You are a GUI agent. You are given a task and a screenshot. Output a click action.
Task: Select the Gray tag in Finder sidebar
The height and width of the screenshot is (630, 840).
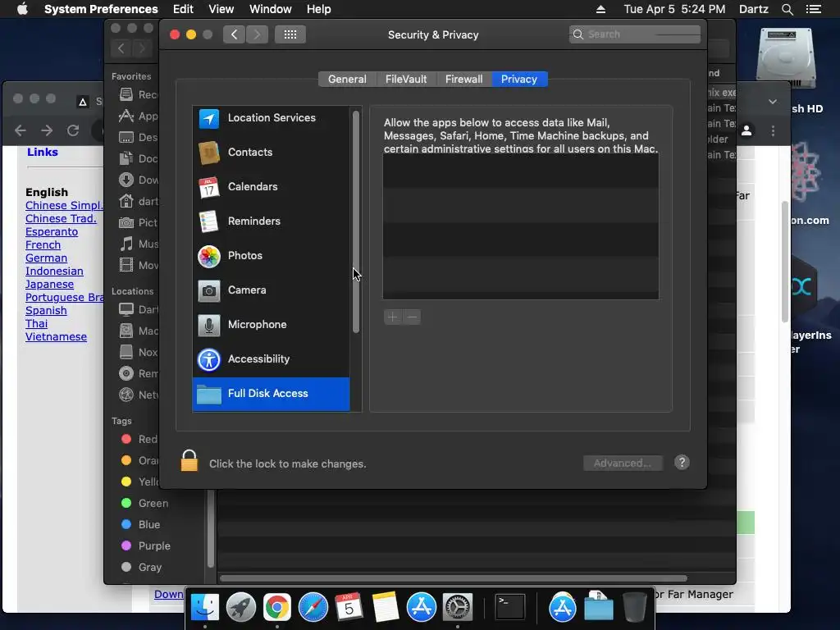[x=141, y=568]
